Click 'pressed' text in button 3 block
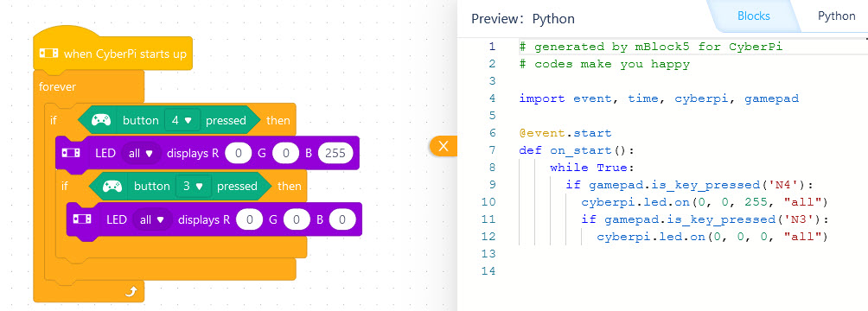Viewport: 868px width, 311px height. [x=237, y=187]
